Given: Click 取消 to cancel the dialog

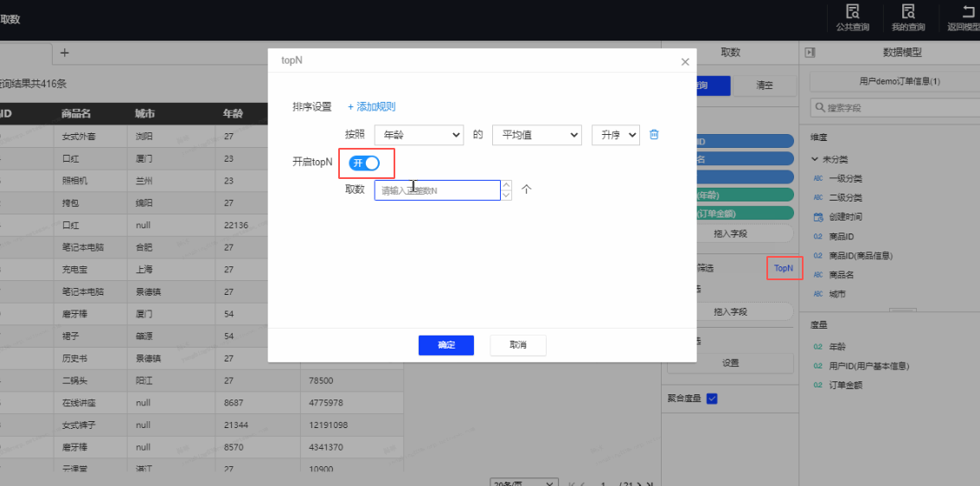Looking at the screenshot, I should pyautogui.click(x=517, y=345).
